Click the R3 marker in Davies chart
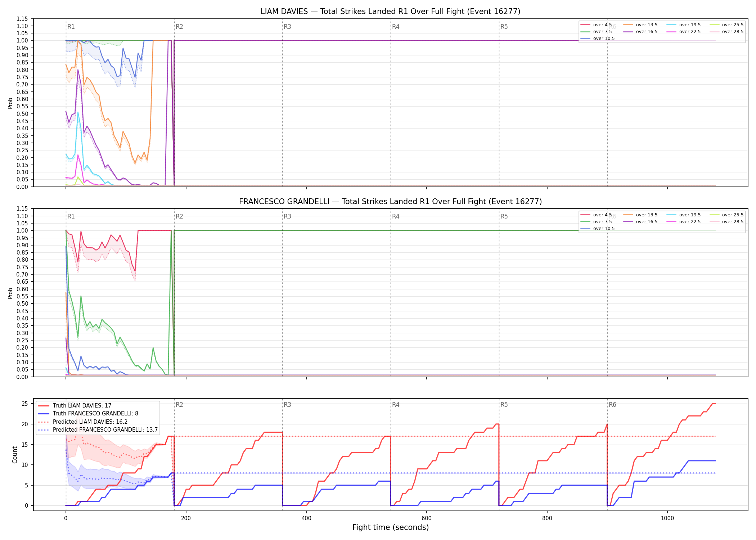 point(287,27)
